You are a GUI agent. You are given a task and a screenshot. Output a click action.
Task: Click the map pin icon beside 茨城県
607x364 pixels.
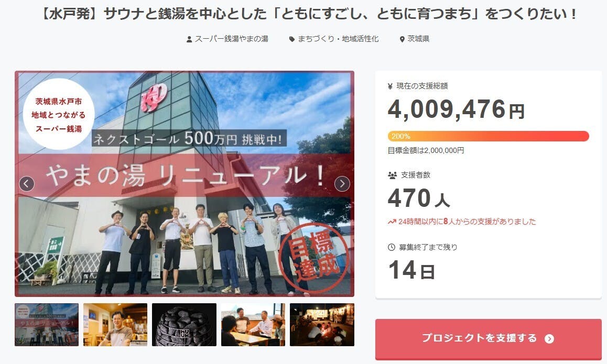(x=402, y=39)
